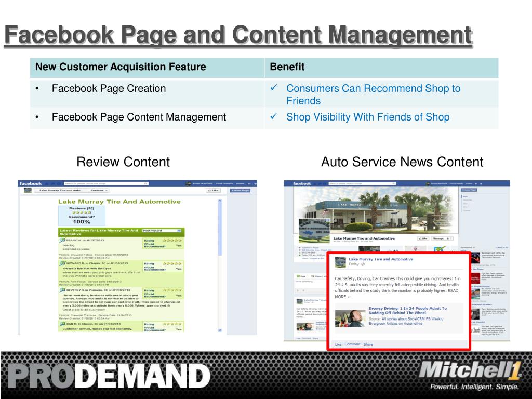The height and width of the screenshot is (399, 532).
Task: Click the blue checkmark app tile
Action: click(438, 249)
